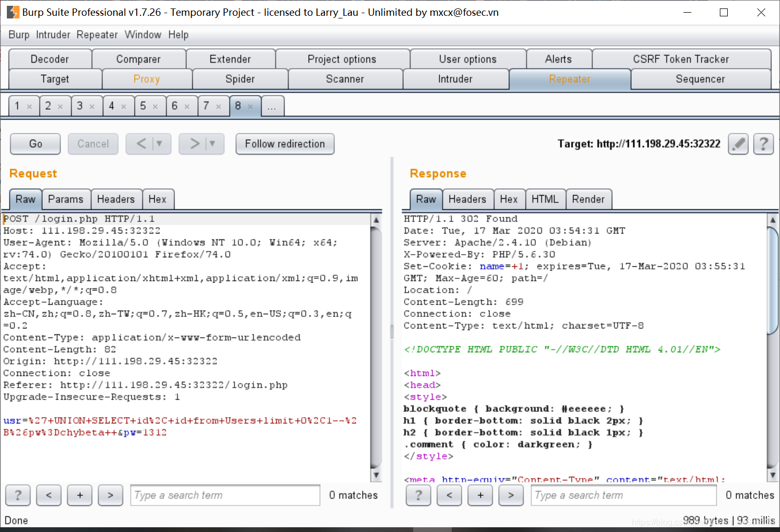Image resolution: width=780 pixels, height=532 pixels.
Task: Click request scrollbar up arrow
Action: 376,220
